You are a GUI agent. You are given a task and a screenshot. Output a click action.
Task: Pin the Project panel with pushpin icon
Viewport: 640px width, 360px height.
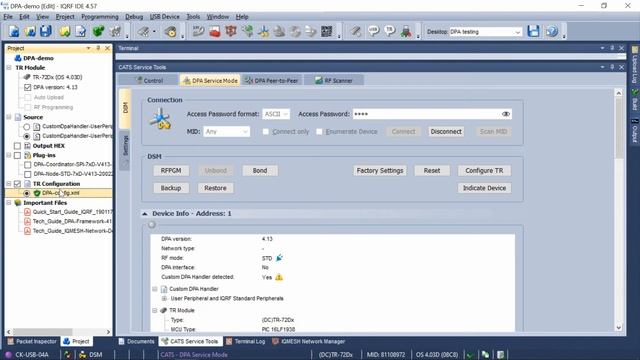coord(98,48)
